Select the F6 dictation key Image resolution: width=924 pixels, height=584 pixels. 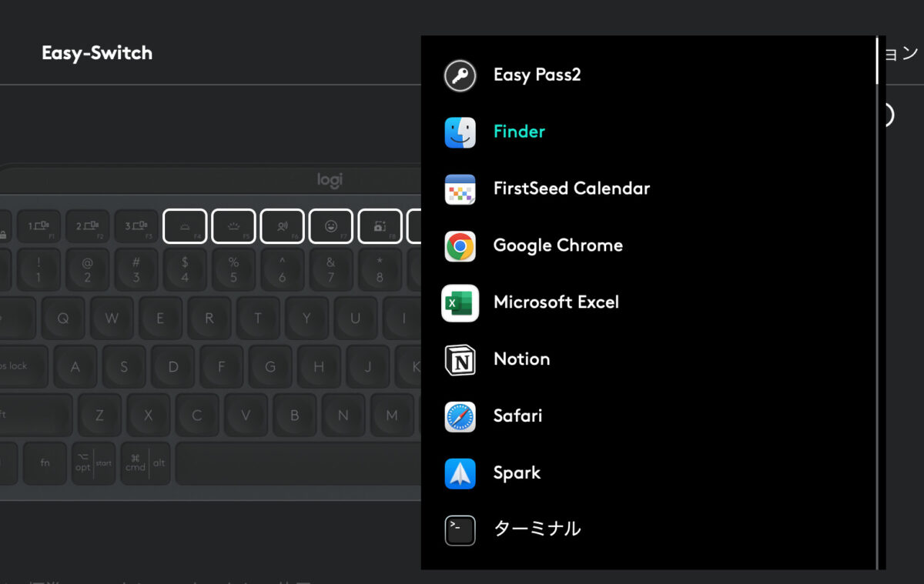(x=282, y=226)
